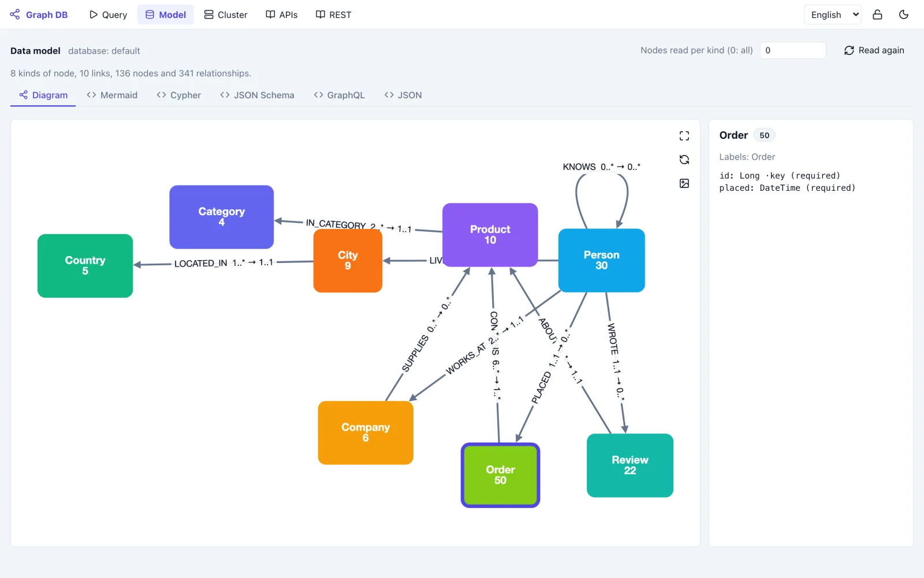The width and height of the screenshot is (924, 578).
Task: Select the Company node
Action: tap(366, 433)
